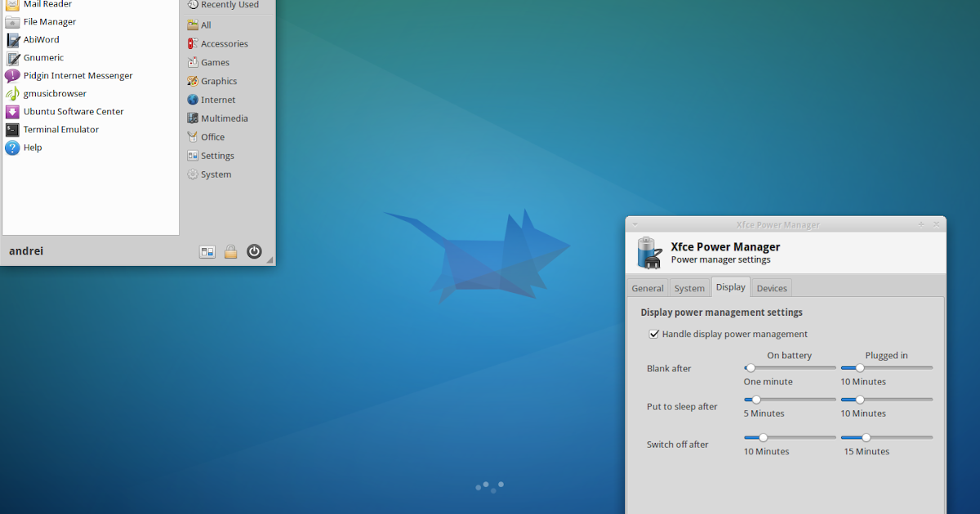Image resolution: width=980 pixels, height=514 pixels.
Task: Select the System tab in Power Manager
Action: 689,287
